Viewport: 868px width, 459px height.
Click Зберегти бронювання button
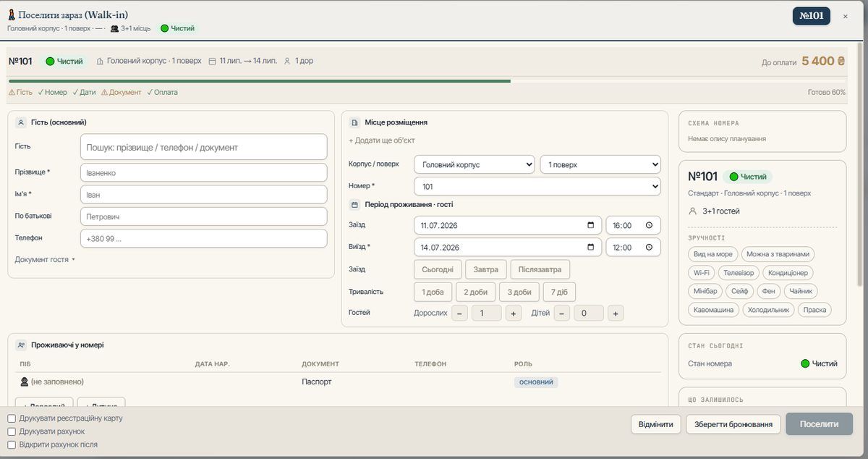point(733,424)
